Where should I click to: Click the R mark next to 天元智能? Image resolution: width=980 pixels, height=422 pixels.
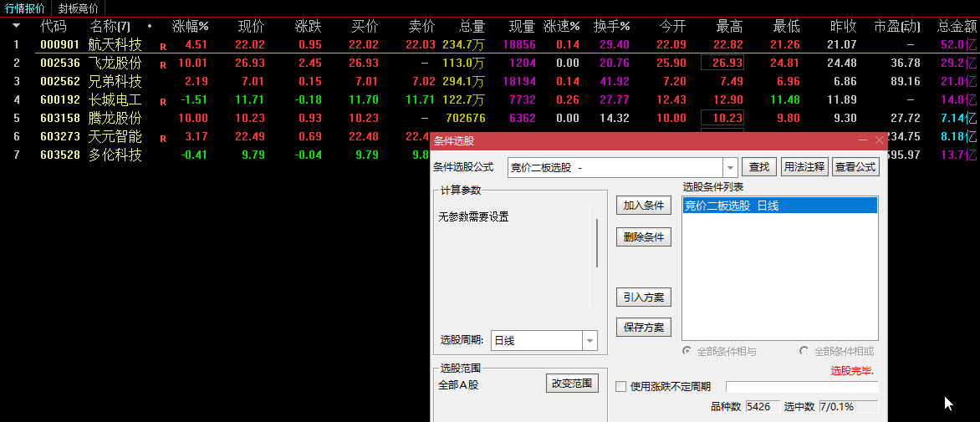point(163,139)
